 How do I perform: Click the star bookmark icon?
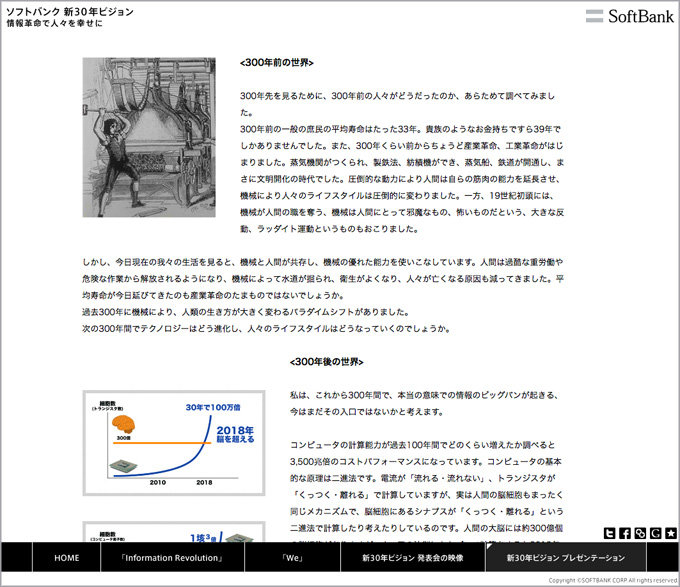(671, 533)
